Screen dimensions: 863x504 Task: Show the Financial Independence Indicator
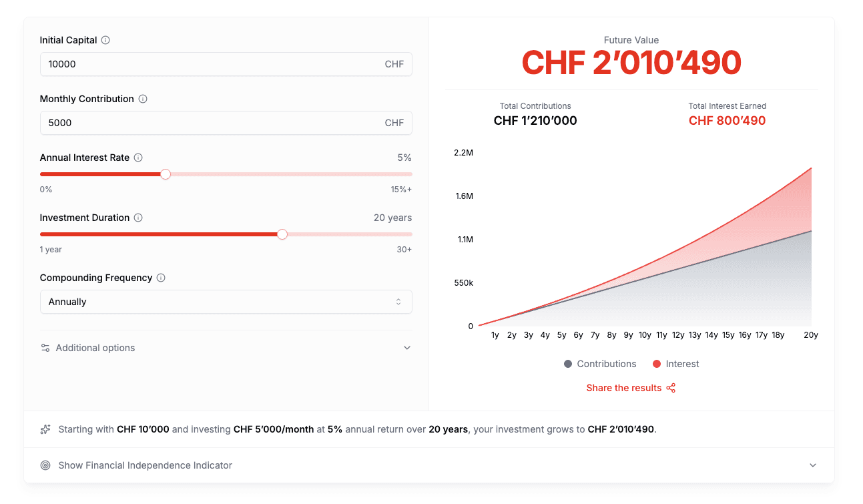pyautogui.click(x=146, y=465)
